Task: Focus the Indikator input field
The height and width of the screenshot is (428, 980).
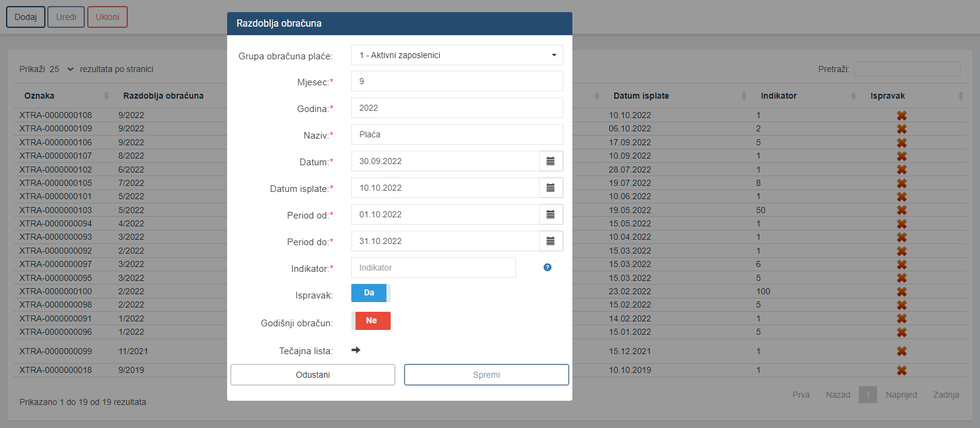Action: click(434, 268)
